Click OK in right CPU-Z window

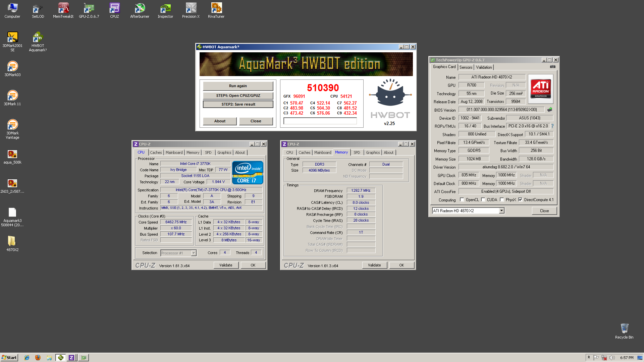click(401, 265)
